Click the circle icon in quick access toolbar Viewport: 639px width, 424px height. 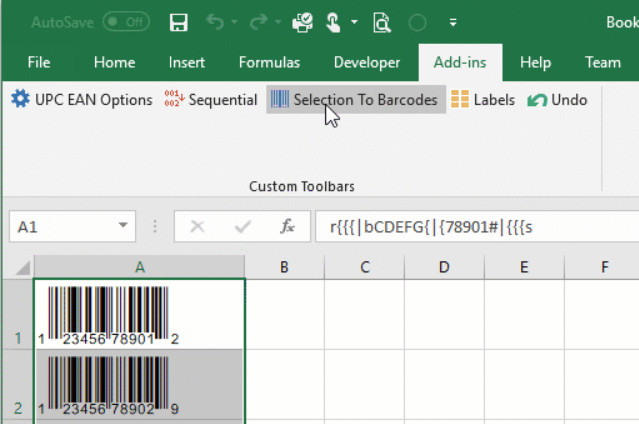tap(417, 23)
